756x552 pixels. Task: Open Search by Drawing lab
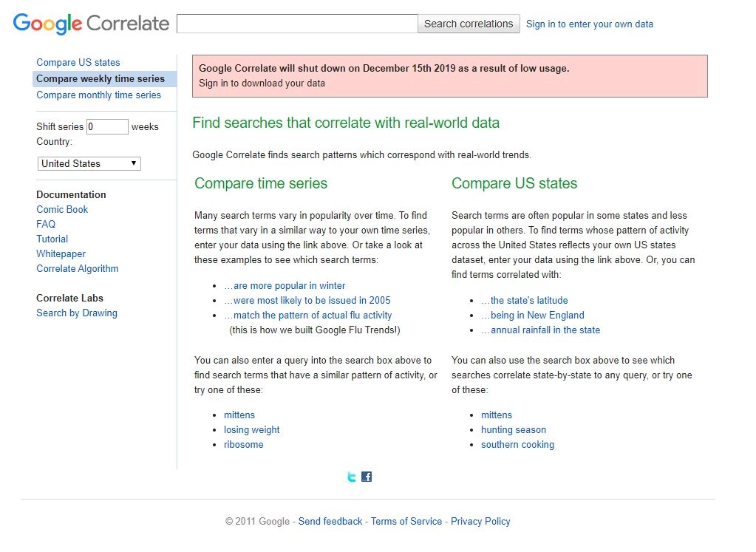(77, 313)
